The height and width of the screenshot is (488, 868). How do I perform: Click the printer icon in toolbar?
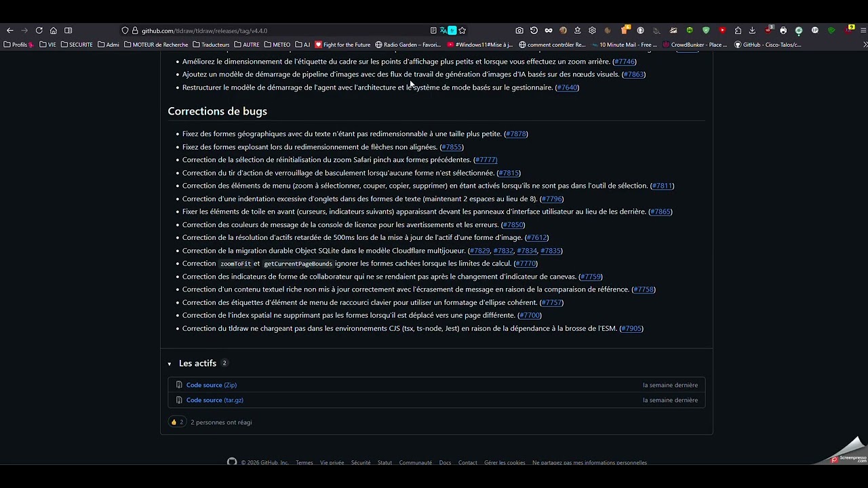(783, 30)
